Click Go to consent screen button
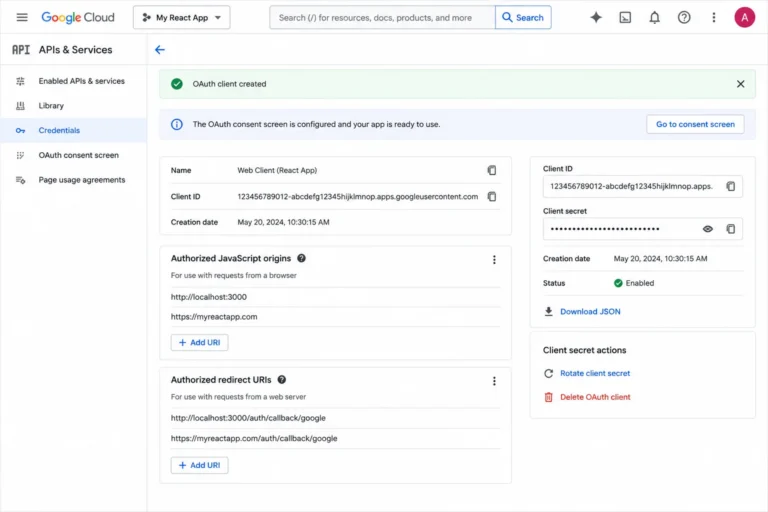The width and height of the screenshot is (768, 512). click(695, 124)
